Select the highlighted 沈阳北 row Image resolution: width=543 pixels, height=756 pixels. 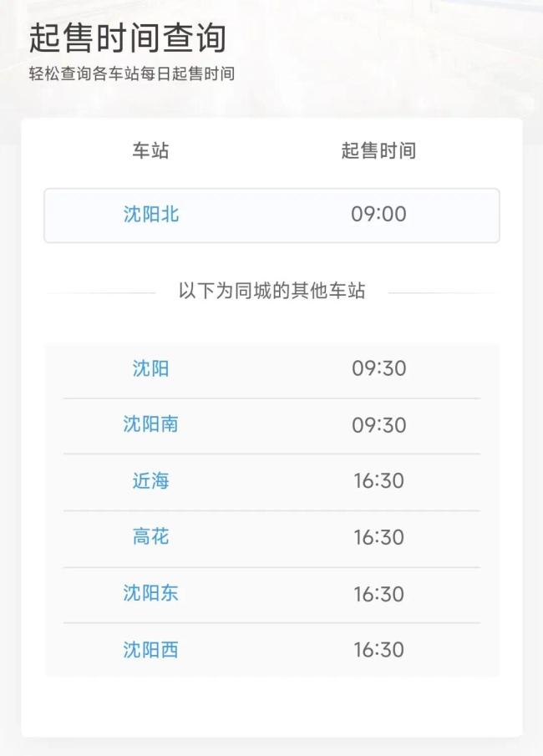coord(271,214)
